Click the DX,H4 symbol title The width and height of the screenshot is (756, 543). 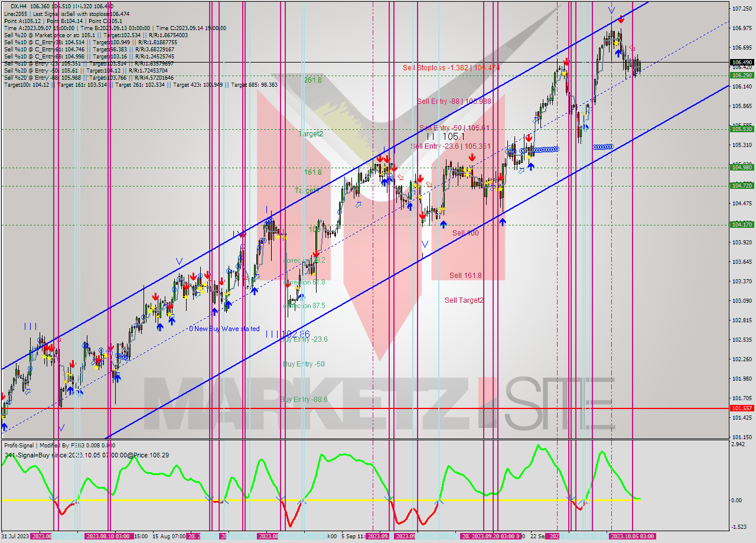coord(18,6)
